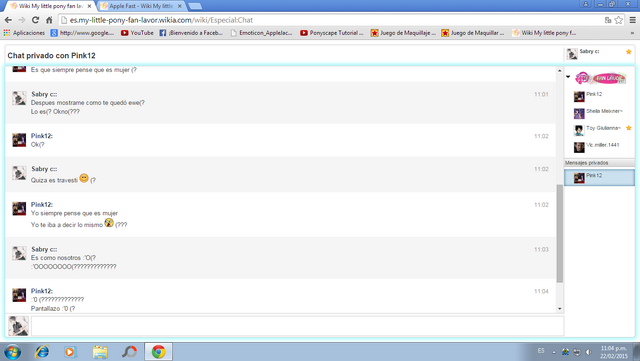Close the Apple Fast tab
Screen dimensions: 640x361
(x=180, y=6)
